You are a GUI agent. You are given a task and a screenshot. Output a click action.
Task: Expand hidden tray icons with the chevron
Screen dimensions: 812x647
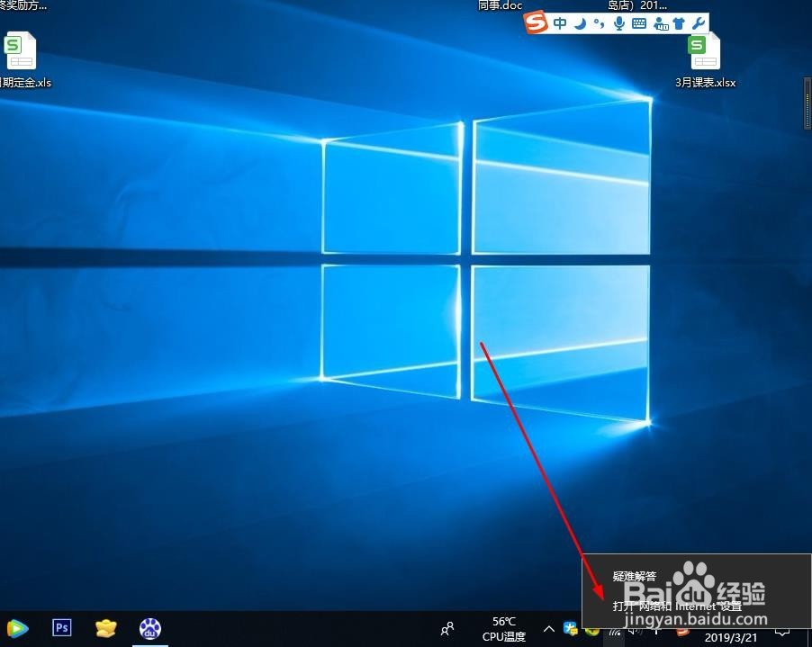pyautogui.click(x=548, y=628)
